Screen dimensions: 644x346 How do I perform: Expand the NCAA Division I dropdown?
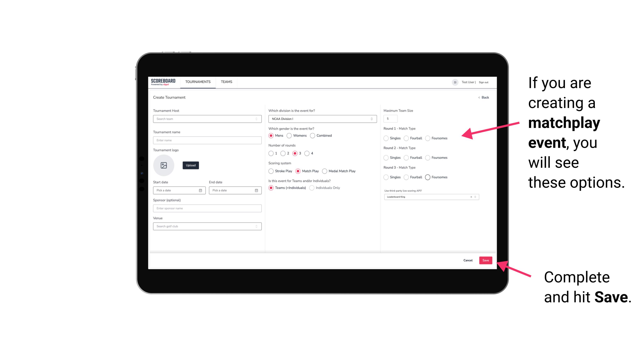[x=372, y=119]
